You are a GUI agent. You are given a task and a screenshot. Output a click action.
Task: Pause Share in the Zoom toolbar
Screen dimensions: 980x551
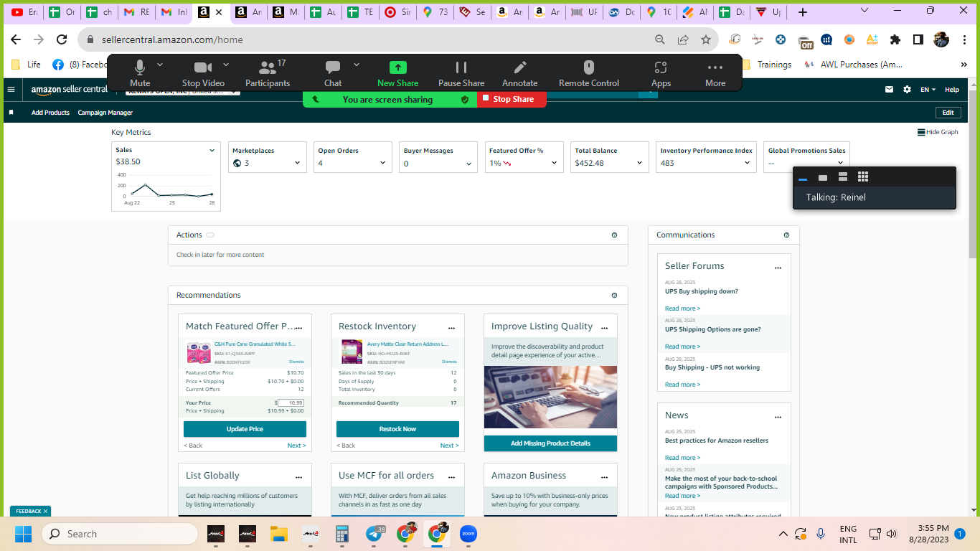461,73
